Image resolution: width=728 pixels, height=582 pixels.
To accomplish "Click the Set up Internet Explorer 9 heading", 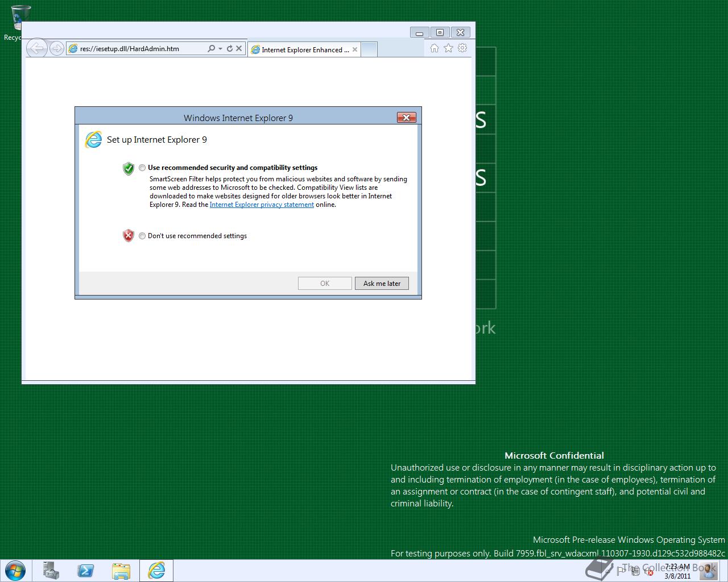I will click(x=157, y=140).
